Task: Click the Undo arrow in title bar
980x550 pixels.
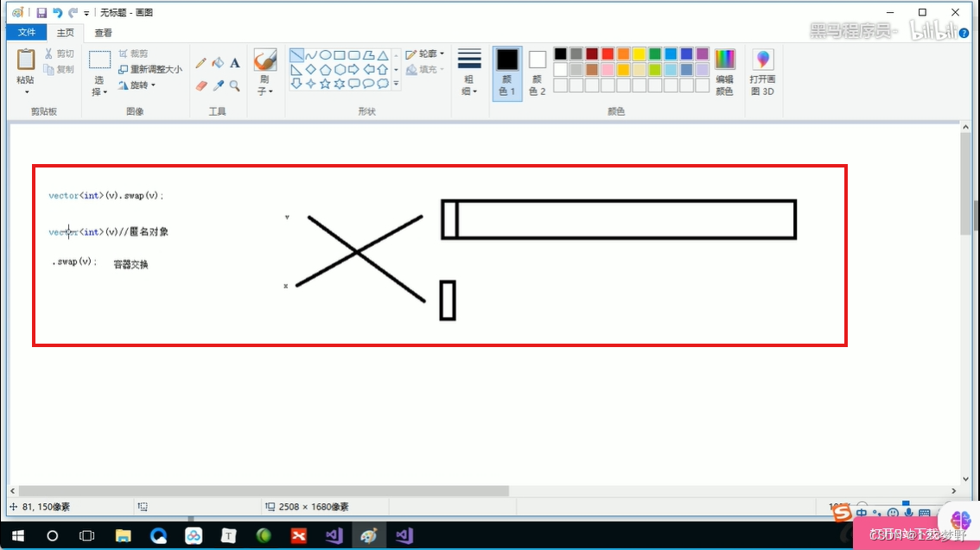Action: (58, 12)
